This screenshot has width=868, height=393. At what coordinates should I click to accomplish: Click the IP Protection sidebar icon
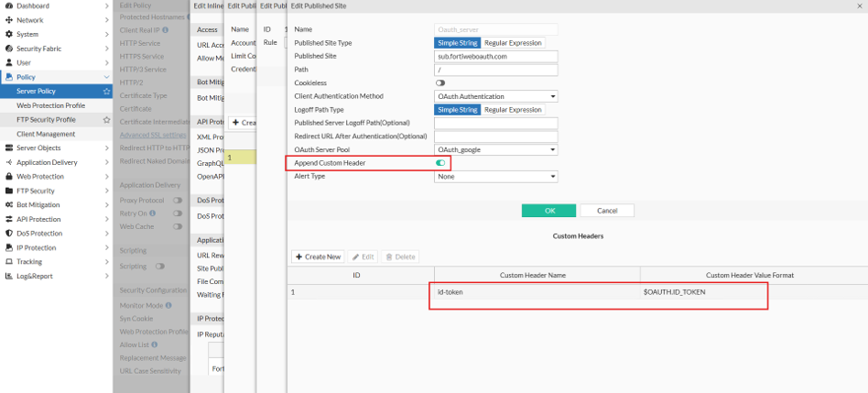(8, 247)
